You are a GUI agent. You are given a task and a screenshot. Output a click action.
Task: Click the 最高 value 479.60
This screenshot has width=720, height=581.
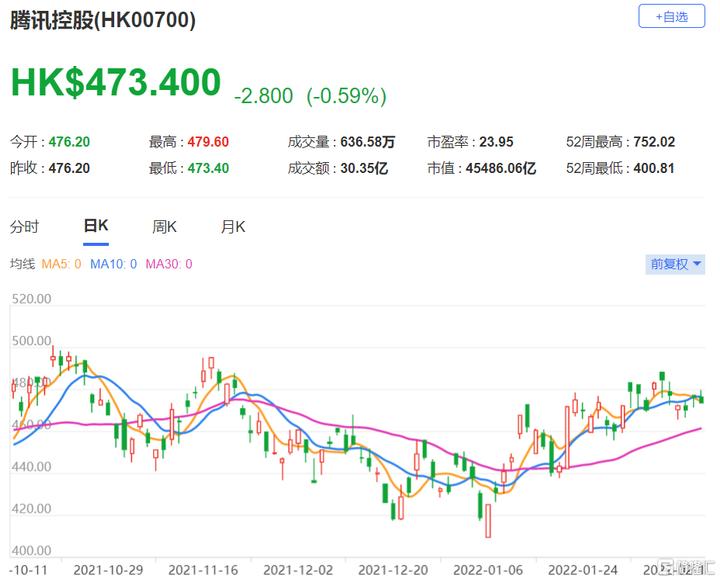[x=208, y=141]
